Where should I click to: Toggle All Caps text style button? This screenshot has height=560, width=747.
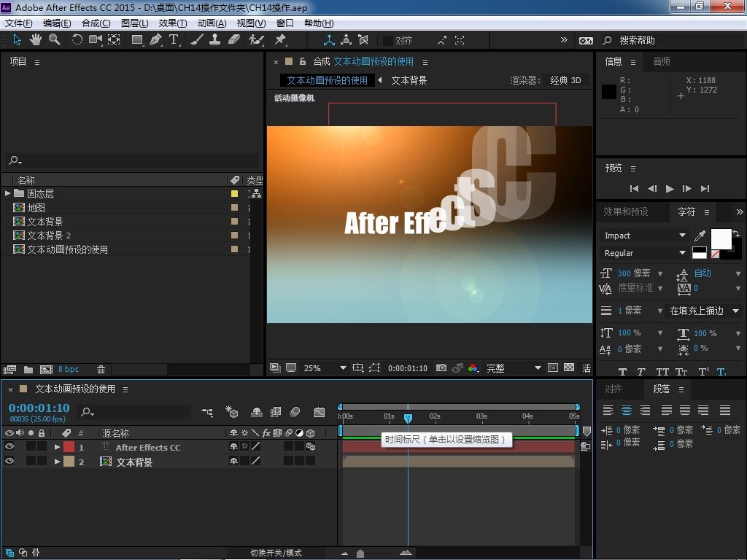662,372
